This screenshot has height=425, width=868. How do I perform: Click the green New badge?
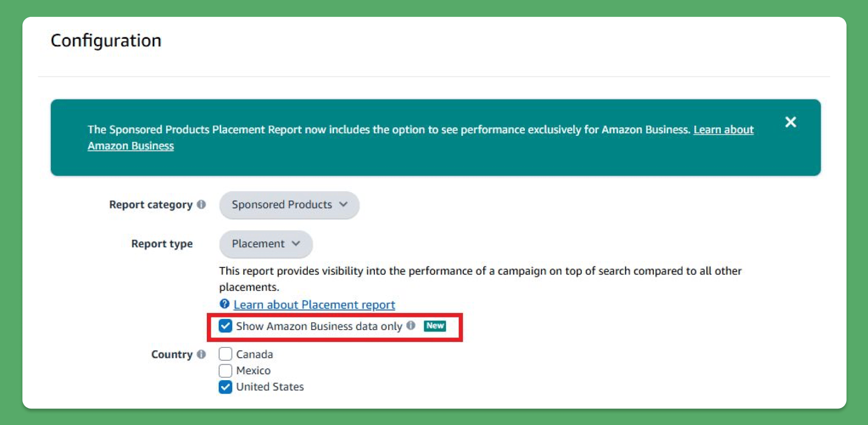(x=435, y=326)
